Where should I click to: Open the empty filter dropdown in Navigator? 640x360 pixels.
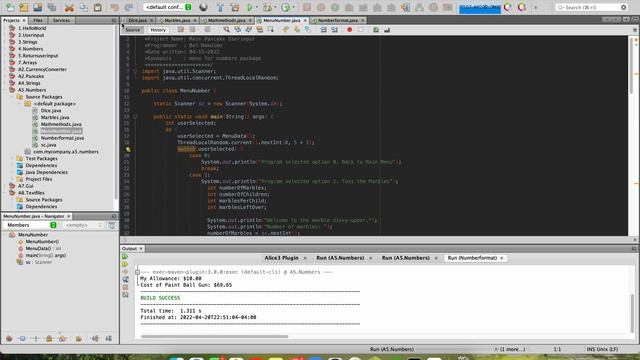83,225
